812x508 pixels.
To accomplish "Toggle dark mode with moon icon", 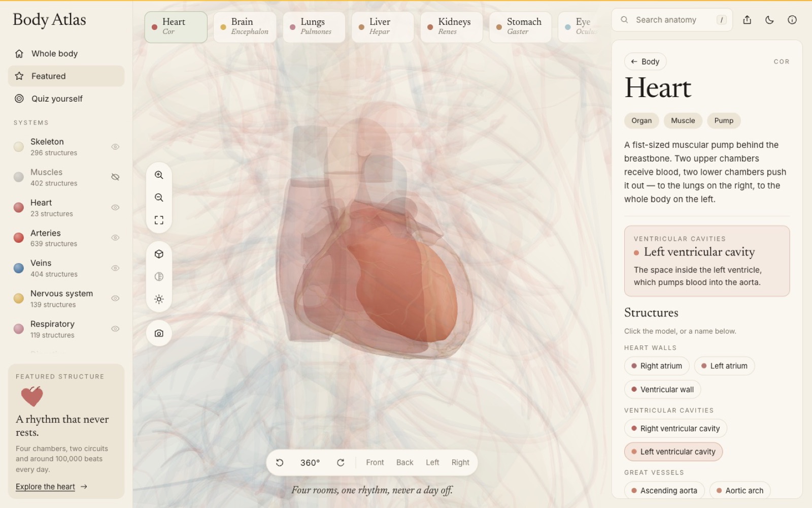I will (769, 20).
